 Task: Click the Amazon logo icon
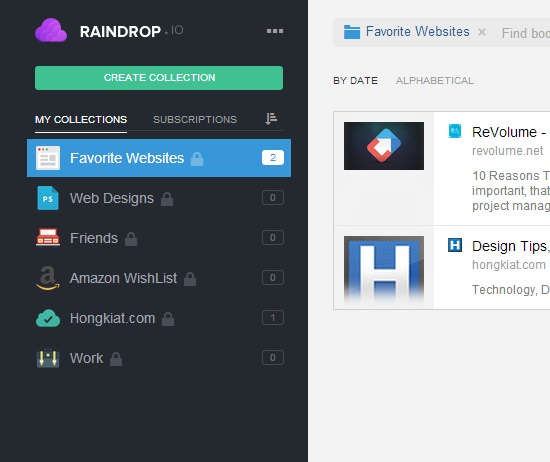48,278
